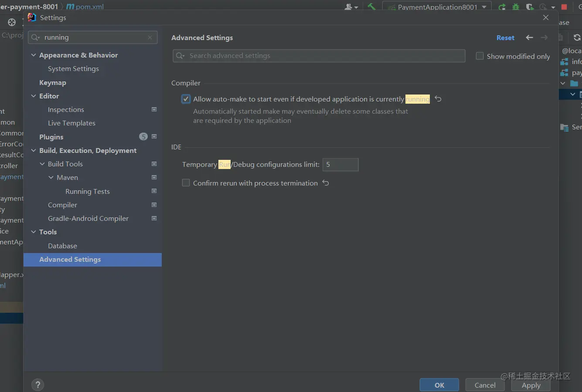Click the project-level marker beside Gradle-Android Compiler
Viewport: 582px width, 392px height.
154,218
